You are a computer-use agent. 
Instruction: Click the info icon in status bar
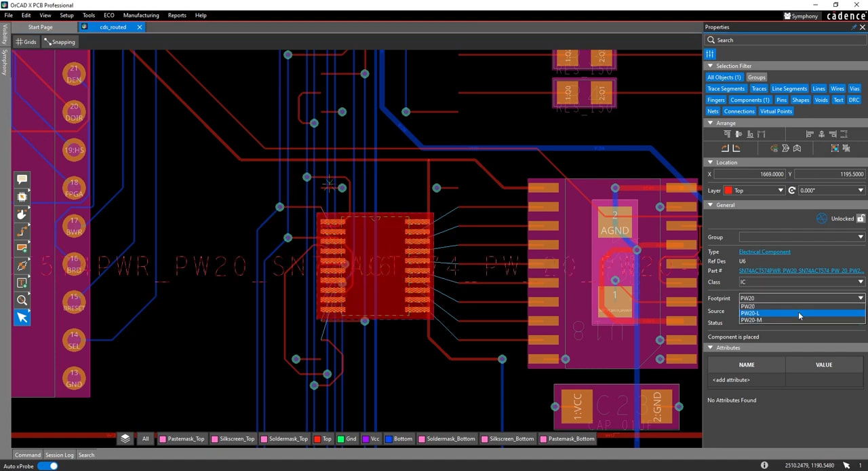click(x=764, y=466)
